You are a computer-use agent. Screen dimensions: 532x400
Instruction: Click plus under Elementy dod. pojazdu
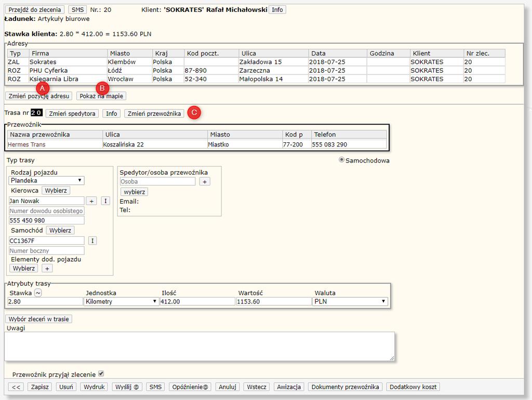pyautogui.click(x=47, y=269)
